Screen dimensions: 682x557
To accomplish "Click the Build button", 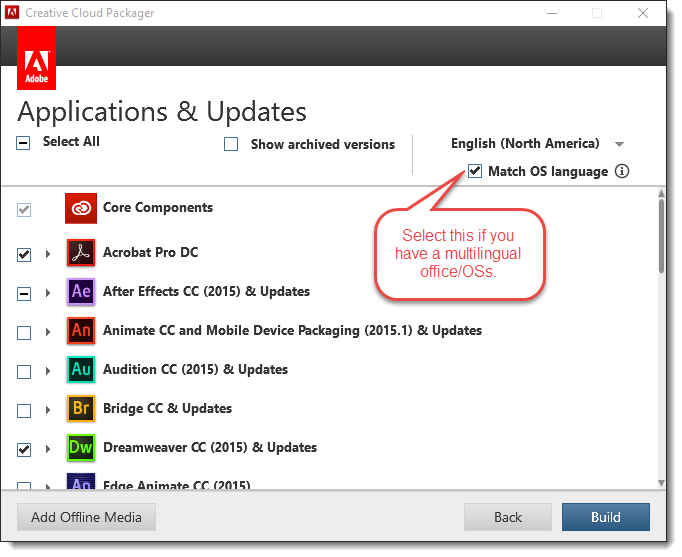I will [x=605, y=517].
